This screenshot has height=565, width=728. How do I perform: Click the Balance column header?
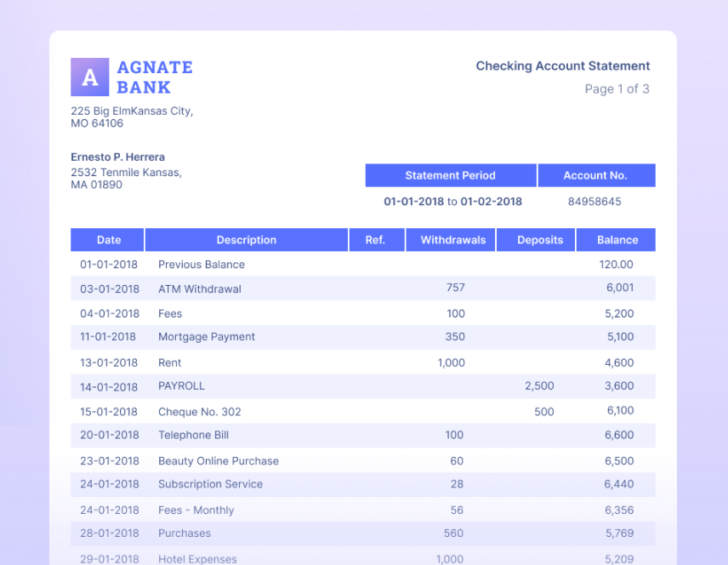(x=617, y=240)
